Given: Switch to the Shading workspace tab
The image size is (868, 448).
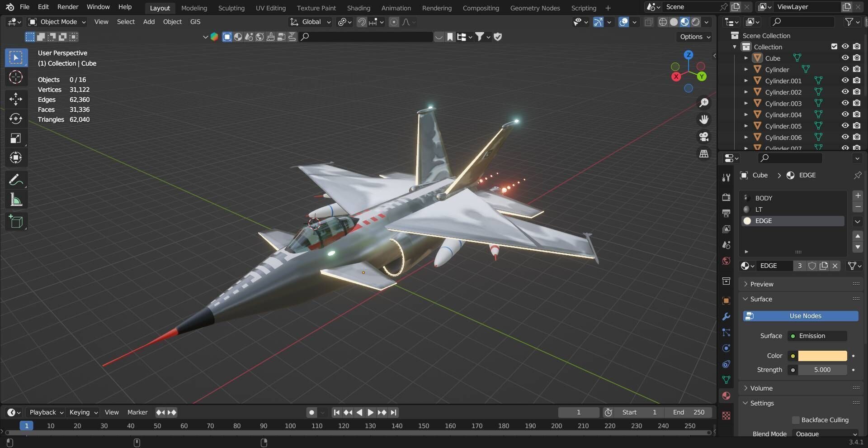Looking at the screenshot, I should 359,8.
